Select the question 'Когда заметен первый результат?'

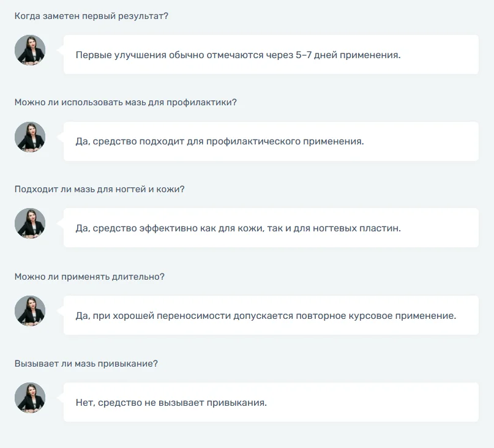91,16
